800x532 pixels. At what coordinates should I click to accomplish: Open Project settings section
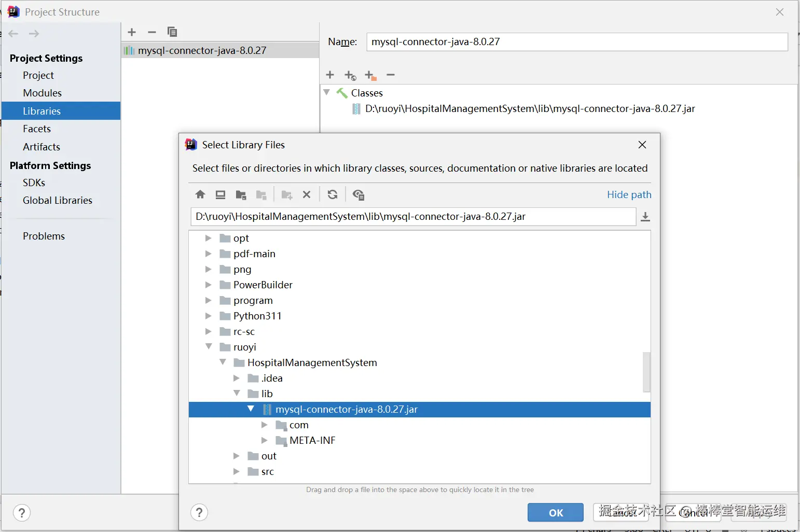tap(38, 75)
